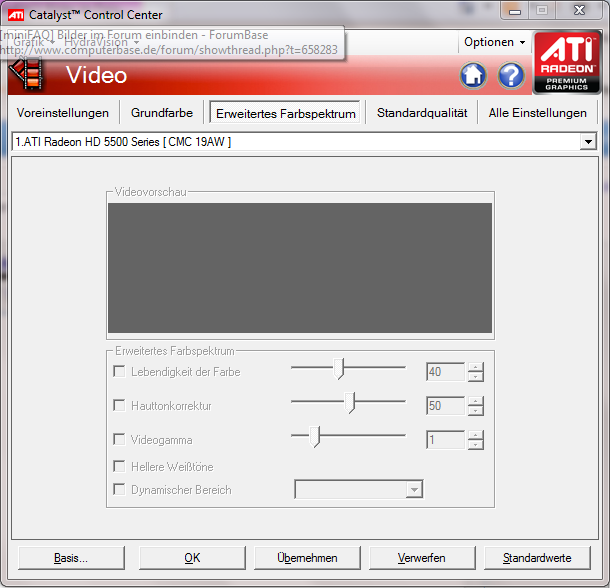
Task: Restore defaults via Standardwerte
Action: (x=537, y=558)
